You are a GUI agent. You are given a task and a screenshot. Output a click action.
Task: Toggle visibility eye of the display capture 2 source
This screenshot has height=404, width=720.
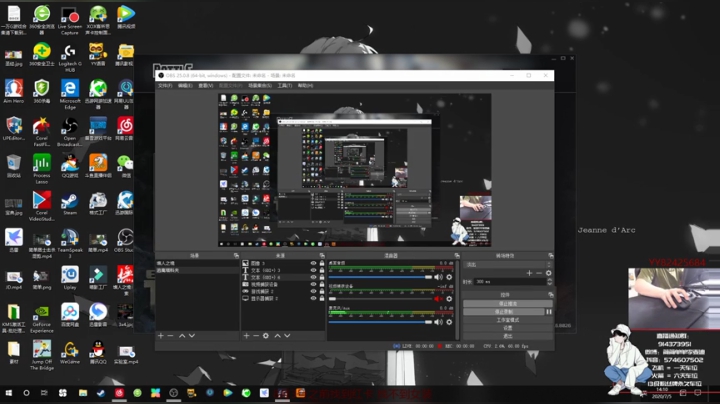point(314,298)
